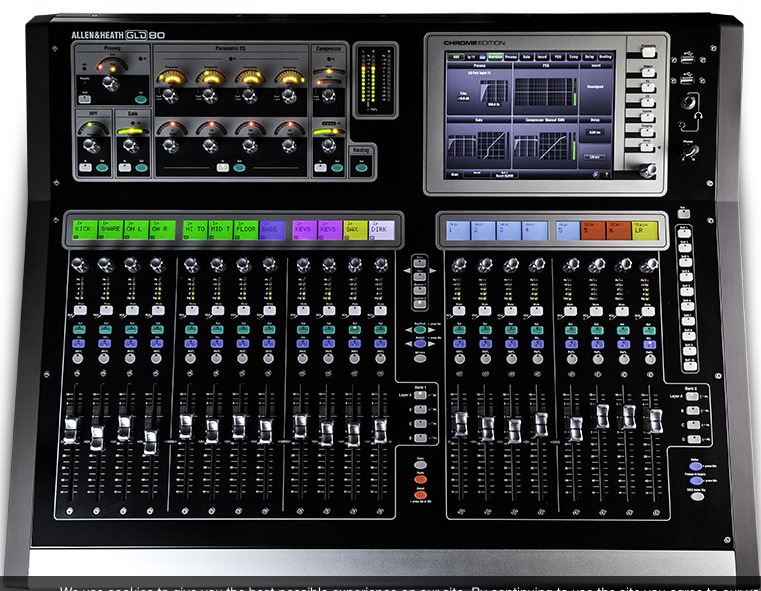Click the rotary knob above the DIRK strip
The width and height of the screenshot is (761, 591).
pos(381,264)
